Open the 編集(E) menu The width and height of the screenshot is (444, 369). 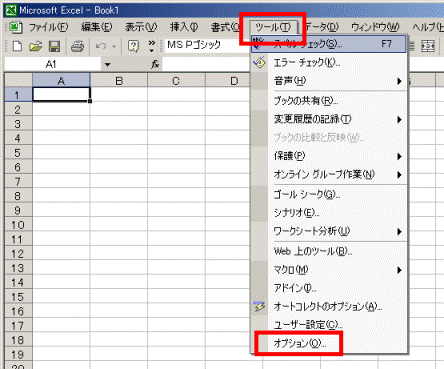click(97, 27)
